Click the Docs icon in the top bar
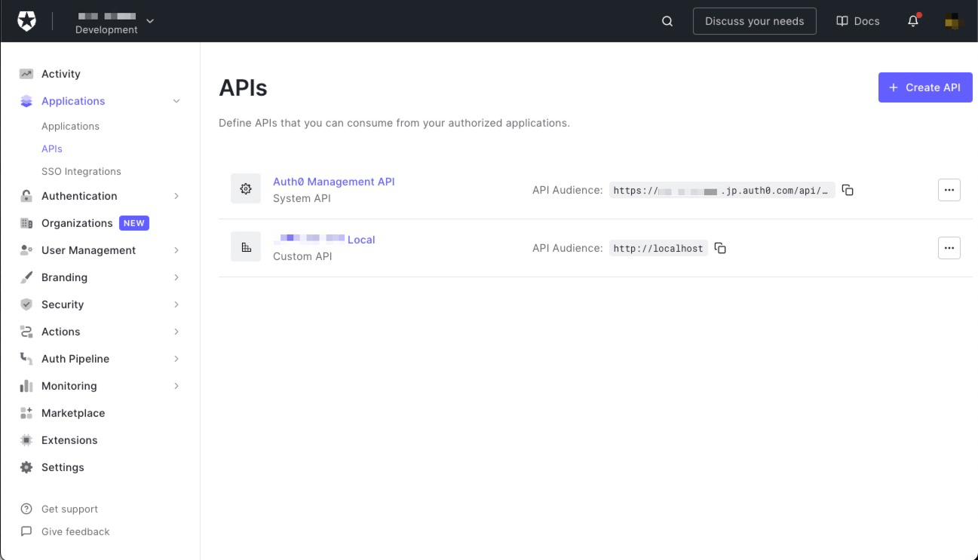978x560 pixels. (x=842, y=20)
